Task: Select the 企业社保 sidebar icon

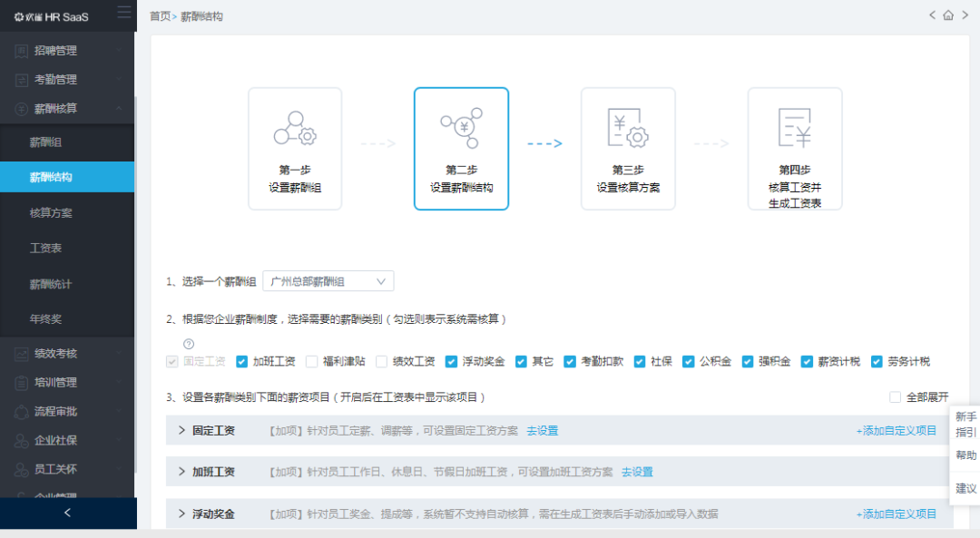Action: pos(20,441)
